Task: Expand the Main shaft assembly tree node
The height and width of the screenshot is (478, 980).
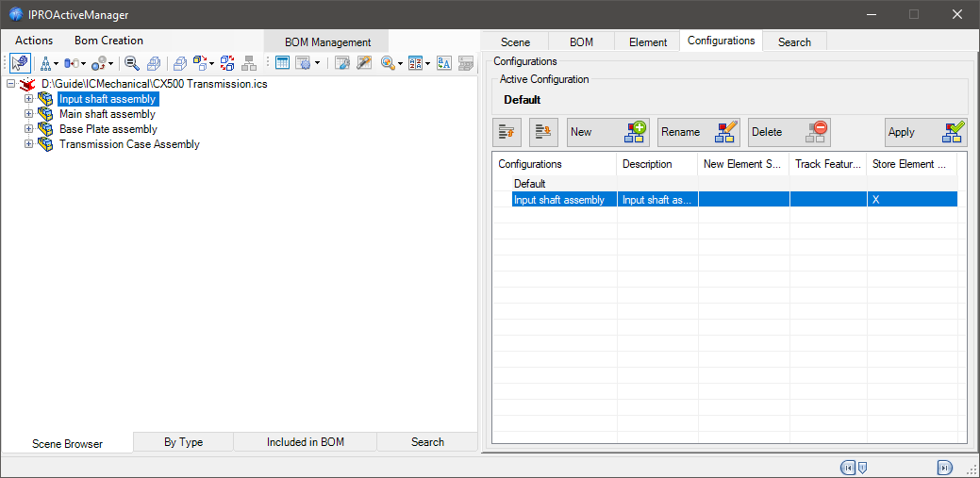Action: 28,114
